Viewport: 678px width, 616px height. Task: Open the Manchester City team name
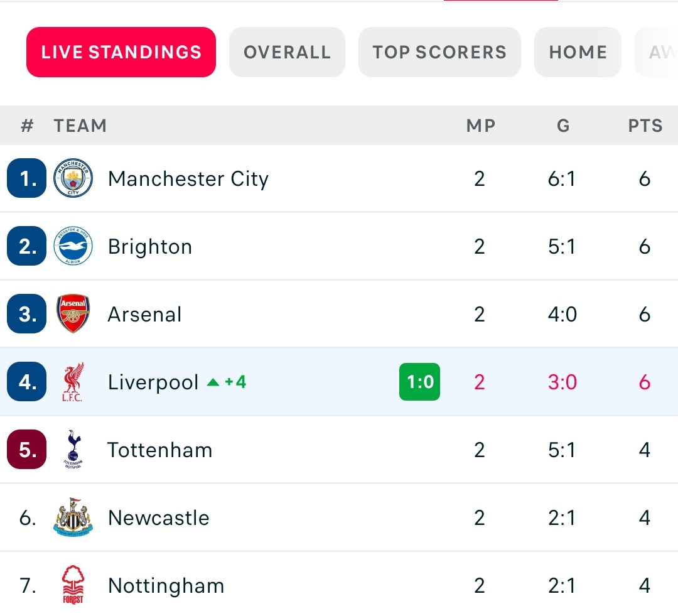click(188, 179)
